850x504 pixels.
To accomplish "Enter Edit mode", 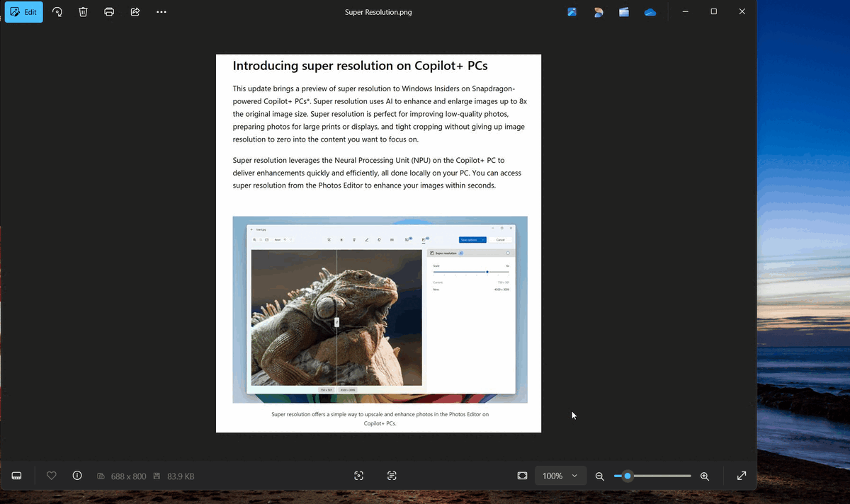I will [23, 11].
